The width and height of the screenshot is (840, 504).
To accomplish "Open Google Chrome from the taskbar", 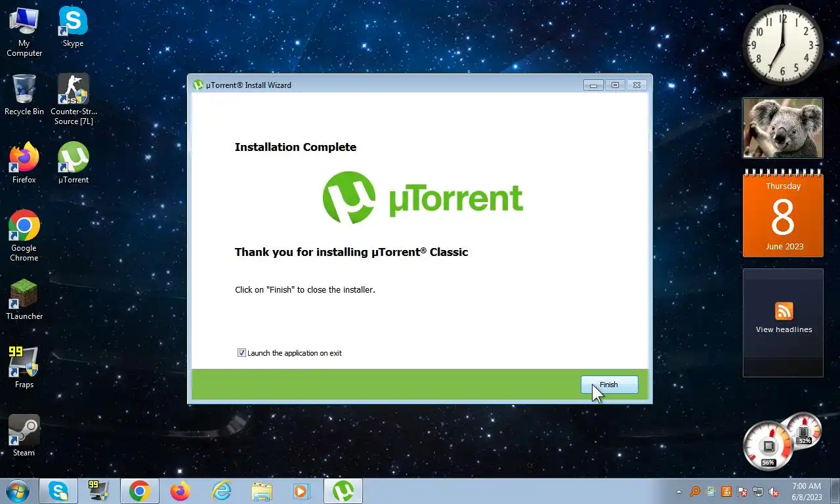I will (x=139, y=491).
